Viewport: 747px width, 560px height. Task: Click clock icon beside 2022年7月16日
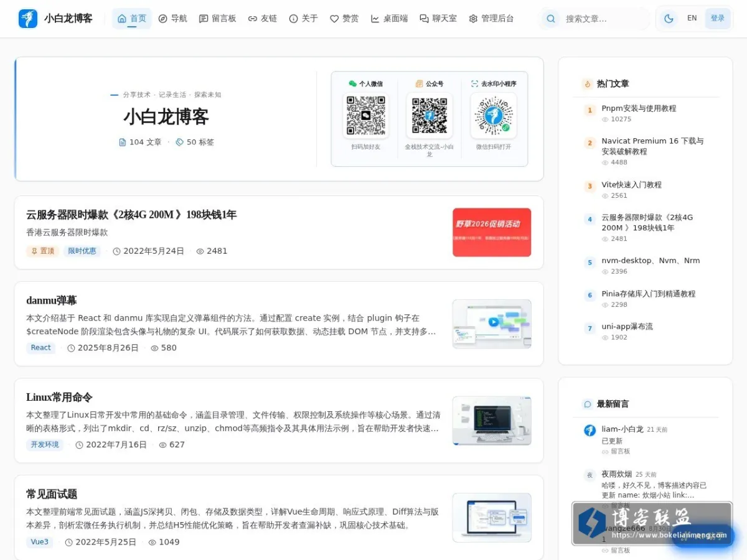tap(80, 445)
